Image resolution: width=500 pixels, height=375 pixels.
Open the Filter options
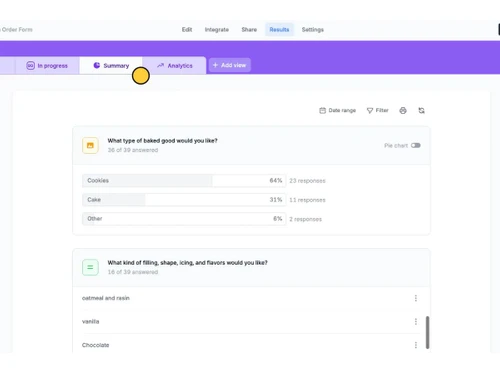tap(378, 110)
